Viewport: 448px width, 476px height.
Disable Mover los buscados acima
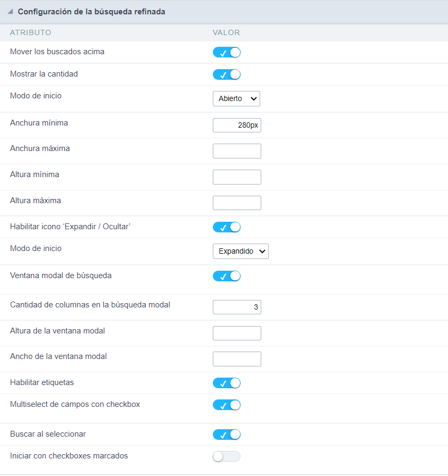click(227, 52)
